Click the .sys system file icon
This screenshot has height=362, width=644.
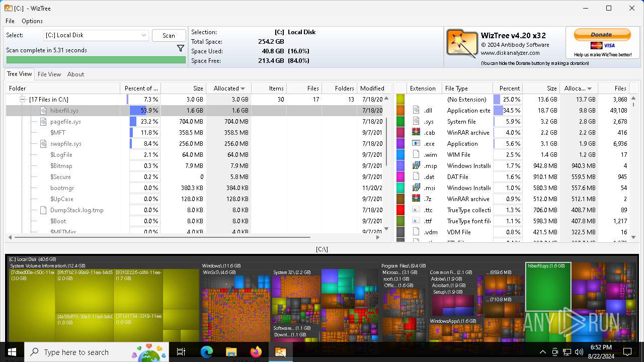[416, 121]
